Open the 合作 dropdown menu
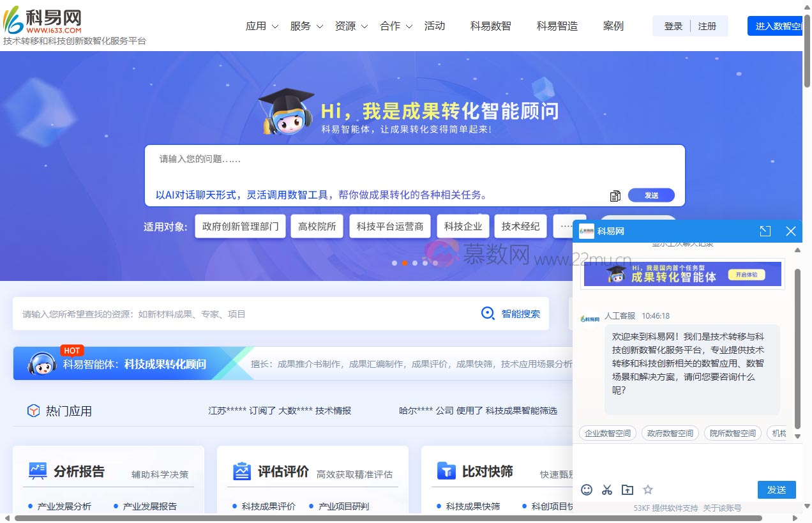The image size is (812, 523). click(x=391, y=26)
